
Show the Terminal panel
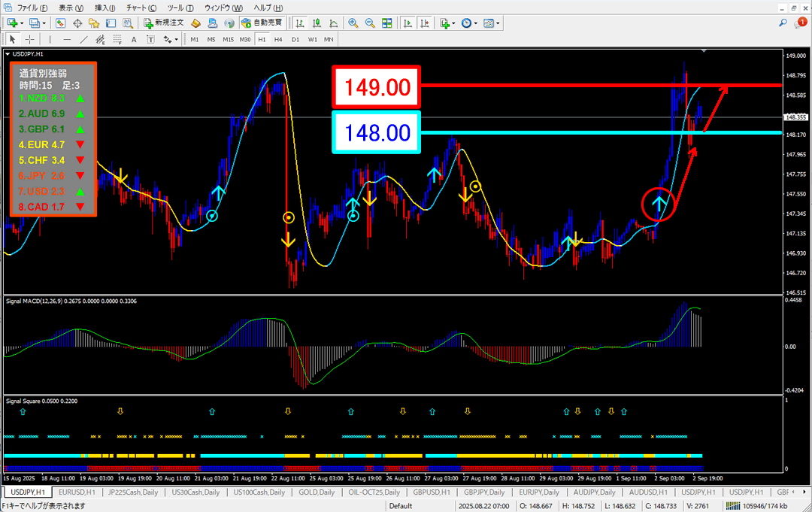coord(111,23)
